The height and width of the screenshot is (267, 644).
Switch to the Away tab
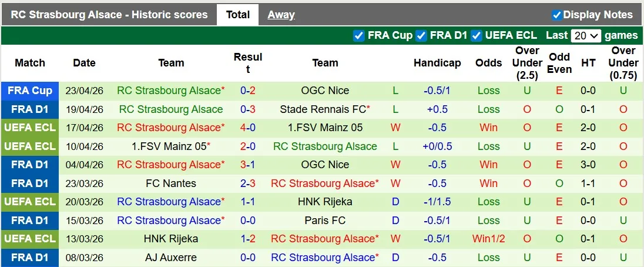point(281,15)
